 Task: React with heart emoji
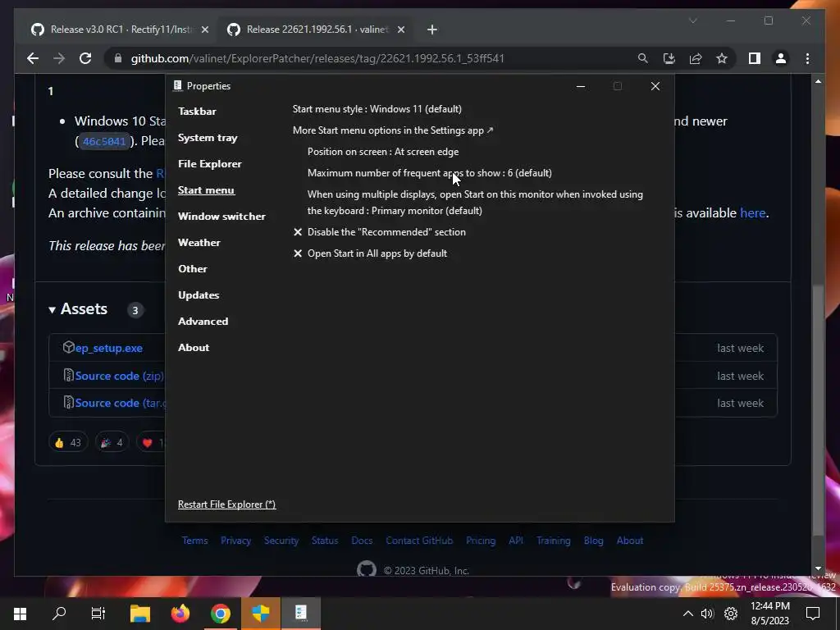point(151,442)
